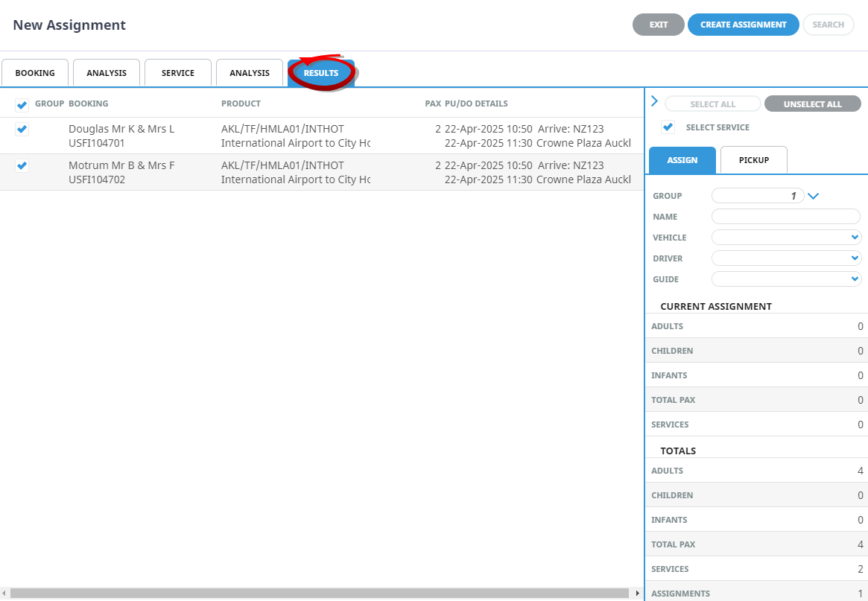Open the Vehicle dropdown
Viewport: 868px width, 601px height.
click(786, 238)
